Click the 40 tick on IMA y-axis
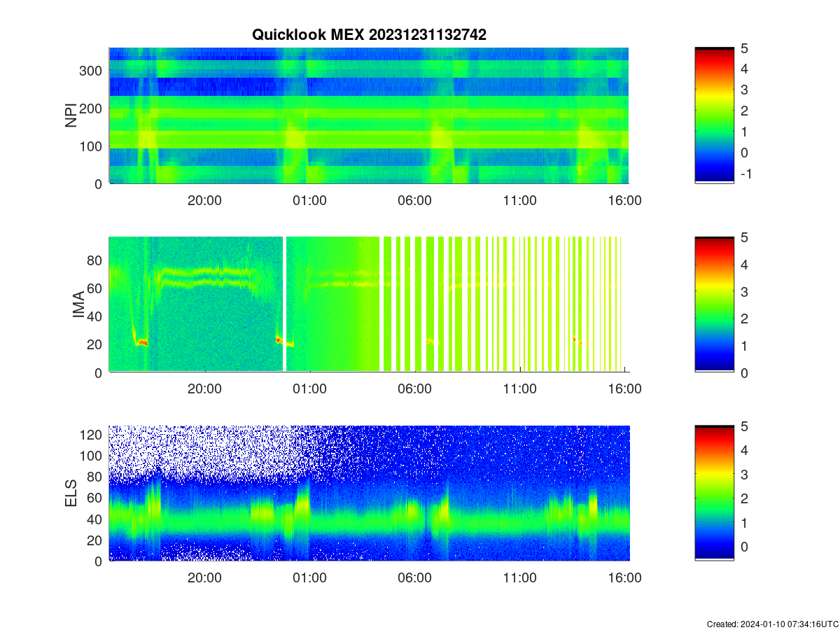The height and width of the screenshot is (630, 840). pyautogui.click(x=96, y=316)
